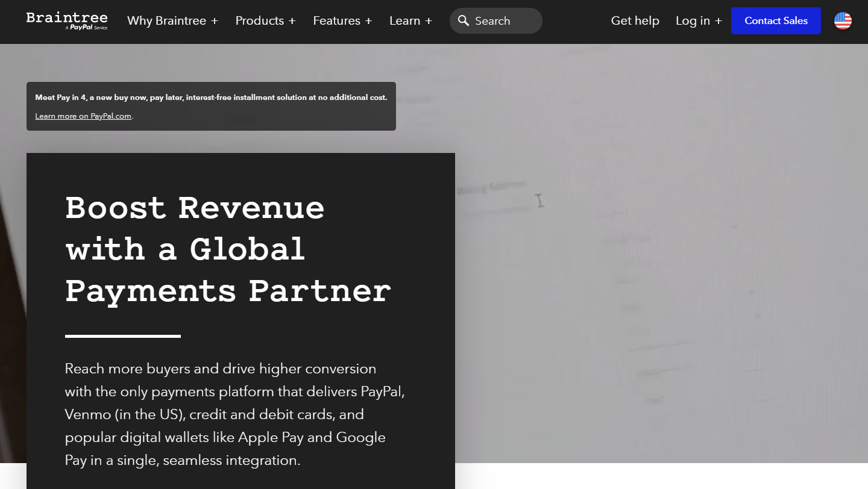Click the Boost Revenue headline
Image resolution: width=868 pixels, height=489 pixels.
228,249
